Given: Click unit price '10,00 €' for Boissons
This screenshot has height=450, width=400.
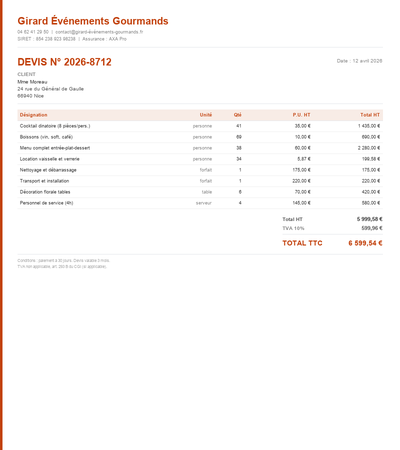Looking at the screenshot, I should (x=302, y=137).
